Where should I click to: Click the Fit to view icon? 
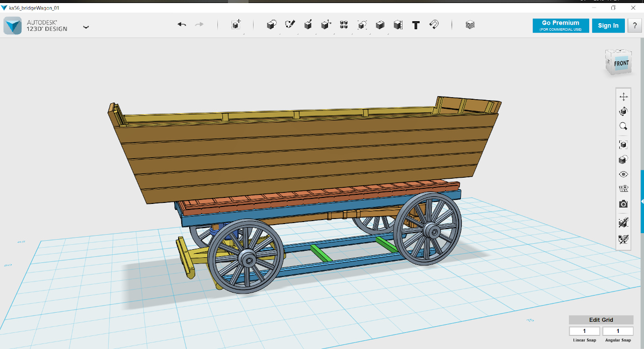tap(623, 145)
